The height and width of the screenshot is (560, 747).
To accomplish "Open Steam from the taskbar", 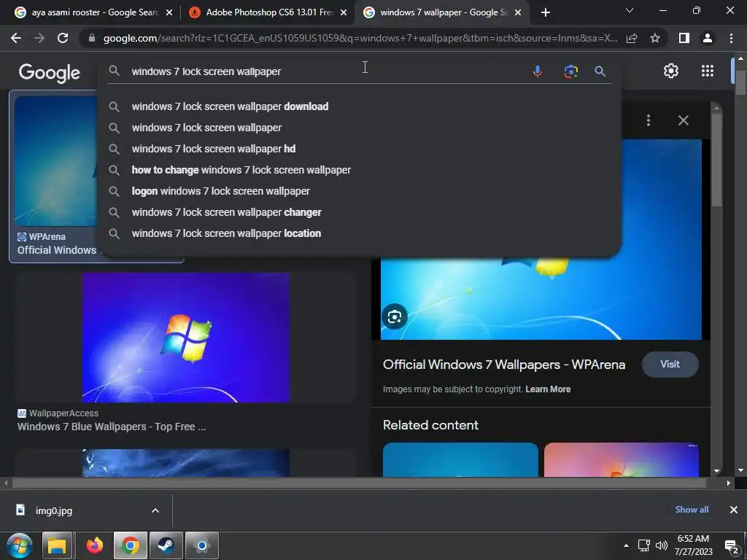I will [166, 545].
